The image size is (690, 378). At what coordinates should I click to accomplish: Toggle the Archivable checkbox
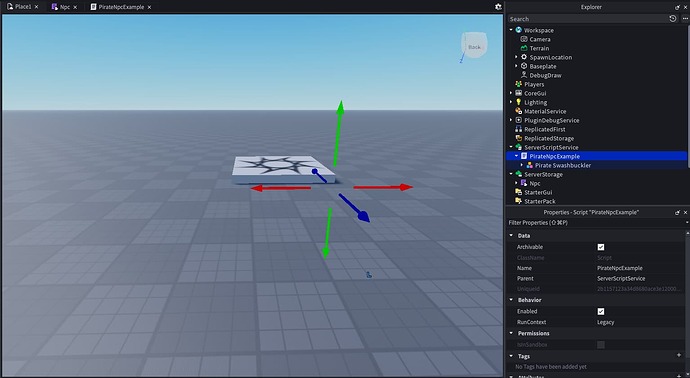click(x=601, y=247)
